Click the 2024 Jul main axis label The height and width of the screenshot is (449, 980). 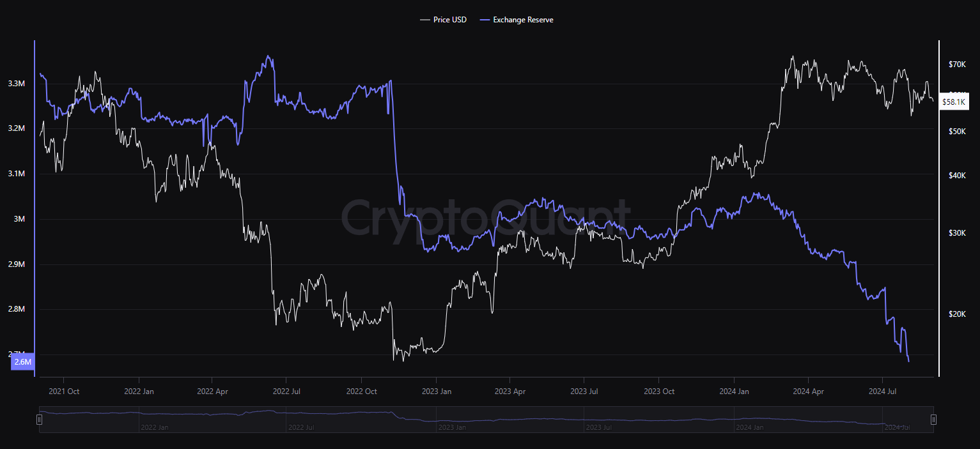pos(882,391)
